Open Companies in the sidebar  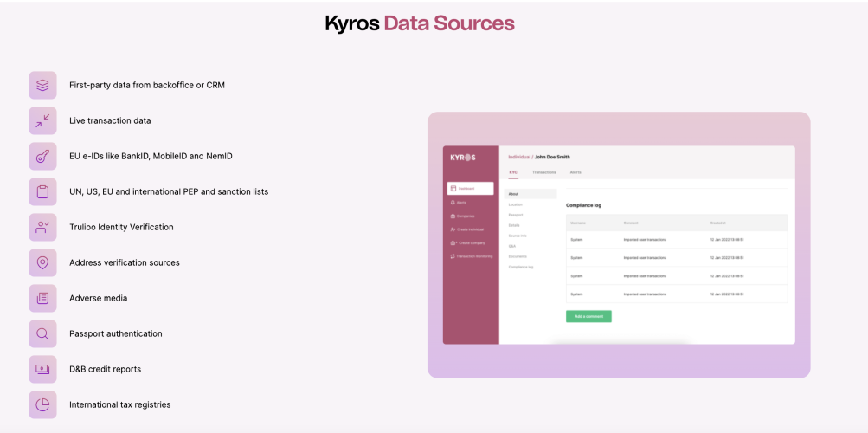(463, 216)
